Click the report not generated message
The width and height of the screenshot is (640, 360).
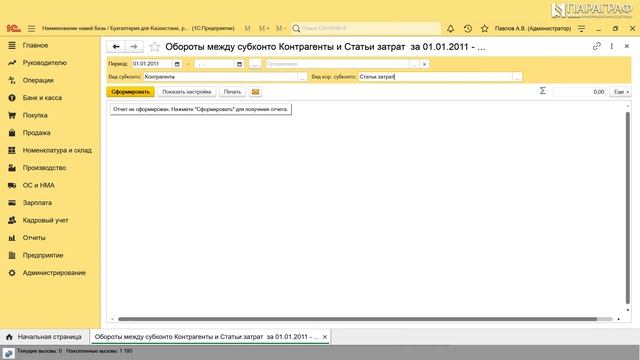point(200,109)
